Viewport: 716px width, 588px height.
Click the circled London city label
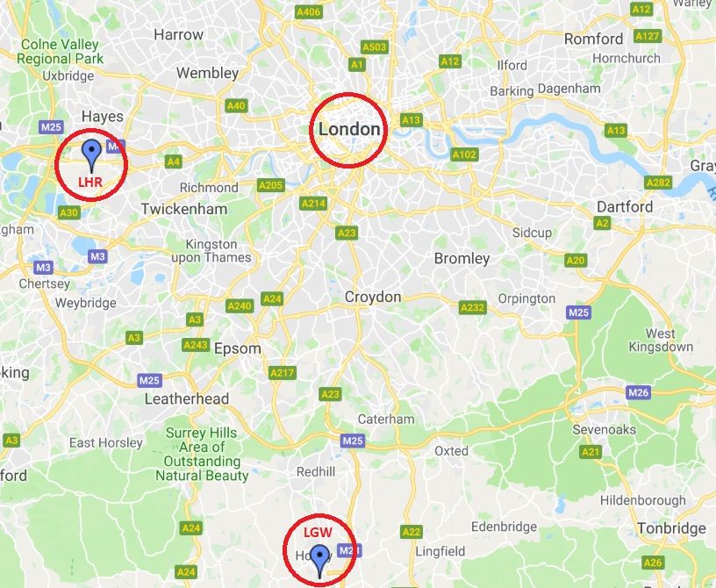[349, 129]
